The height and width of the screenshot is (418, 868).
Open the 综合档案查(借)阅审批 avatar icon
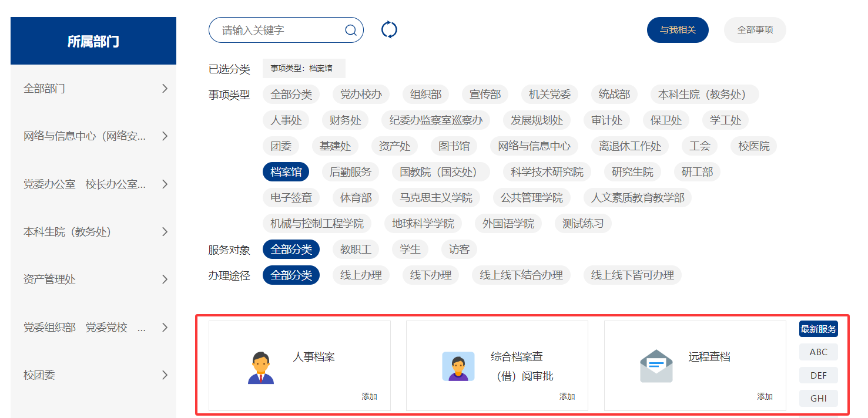458,366
